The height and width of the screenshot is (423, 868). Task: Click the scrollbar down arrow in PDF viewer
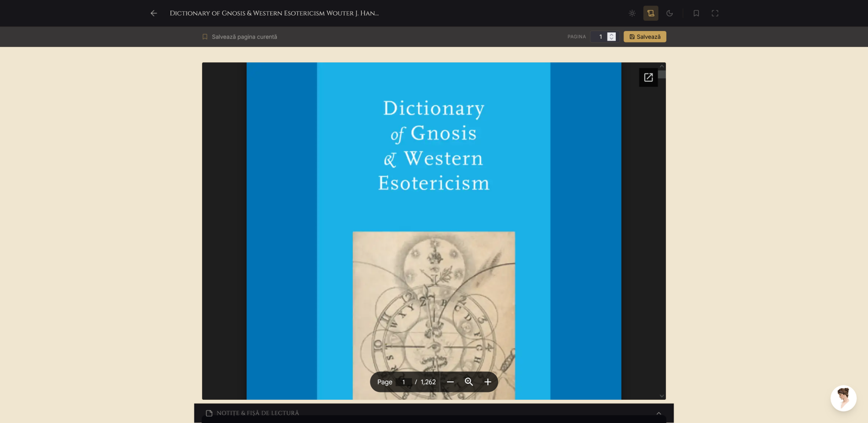(x=662, y=396)
